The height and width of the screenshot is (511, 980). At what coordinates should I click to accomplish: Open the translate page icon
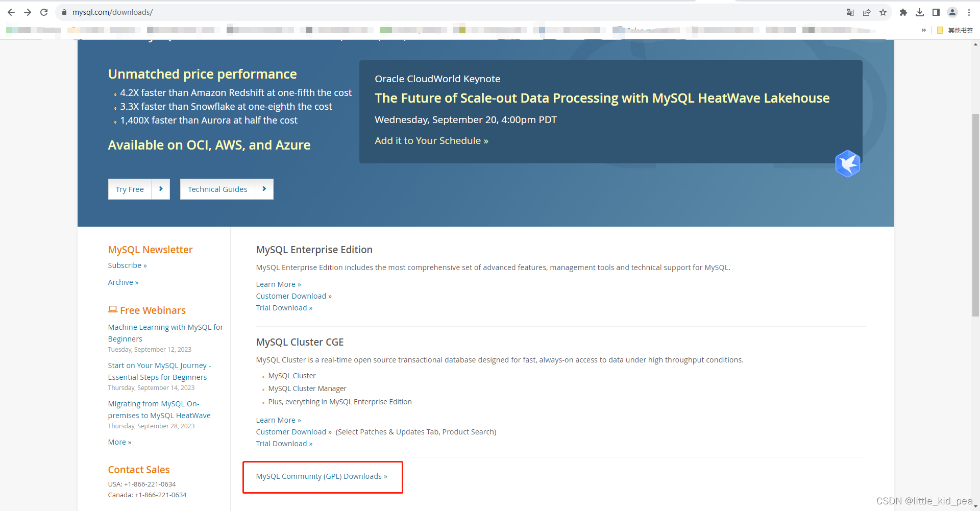coord(850,12)
